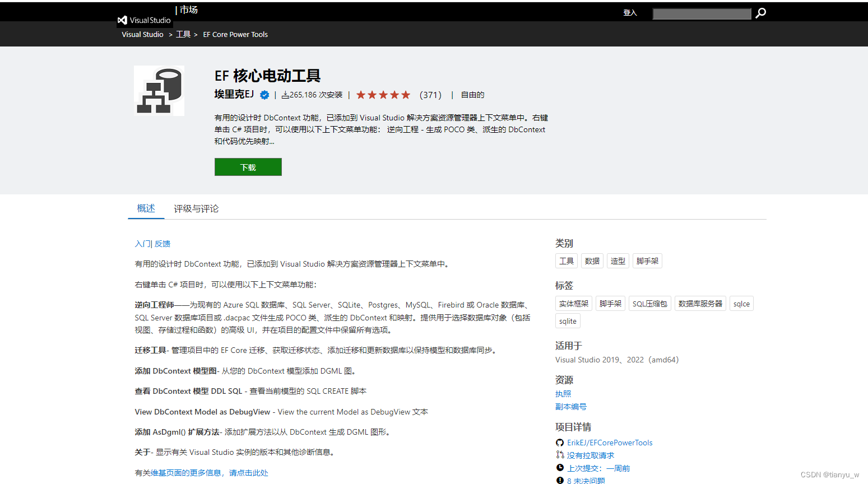
Task: Open the ErikEJ/EFCorePowerTools repository link
Action: coord(610,443)
